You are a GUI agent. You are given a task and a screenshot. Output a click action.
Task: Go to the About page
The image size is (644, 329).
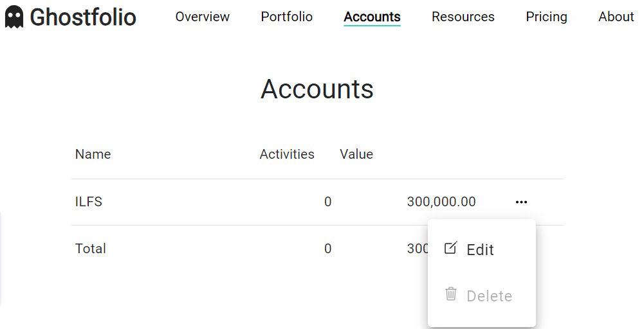616,17
